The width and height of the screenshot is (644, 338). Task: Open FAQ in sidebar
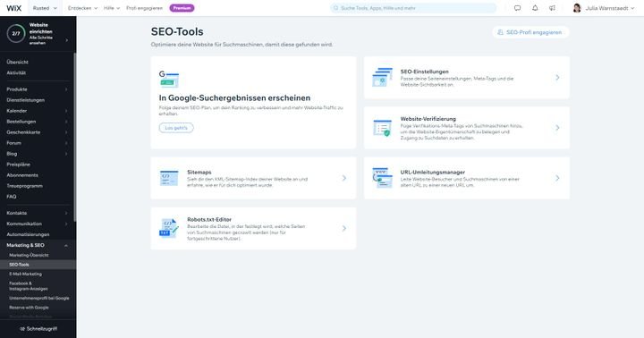12,197
